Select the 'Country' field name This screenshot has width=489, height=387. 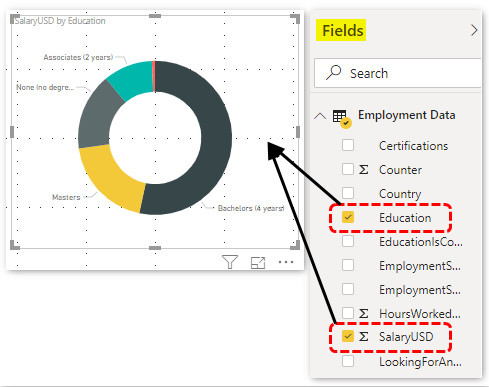(x=400, y=194)
